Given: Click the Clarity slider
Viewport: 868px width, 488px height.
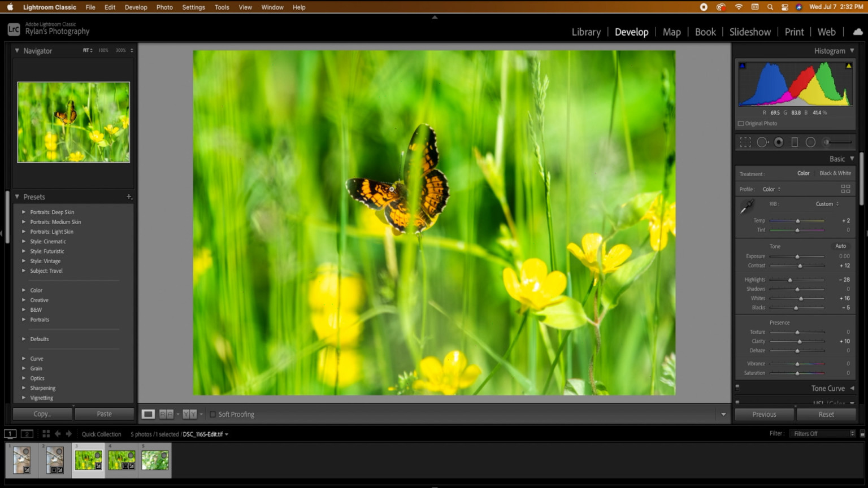Looking at the screenshot, I should 797,341.
